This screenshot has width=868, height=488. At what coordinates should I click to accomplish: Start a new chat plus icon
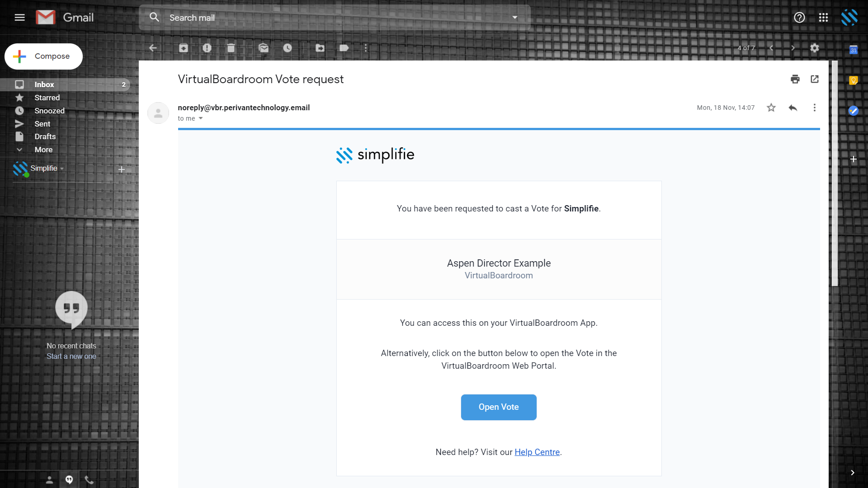[x=122, y=169]
